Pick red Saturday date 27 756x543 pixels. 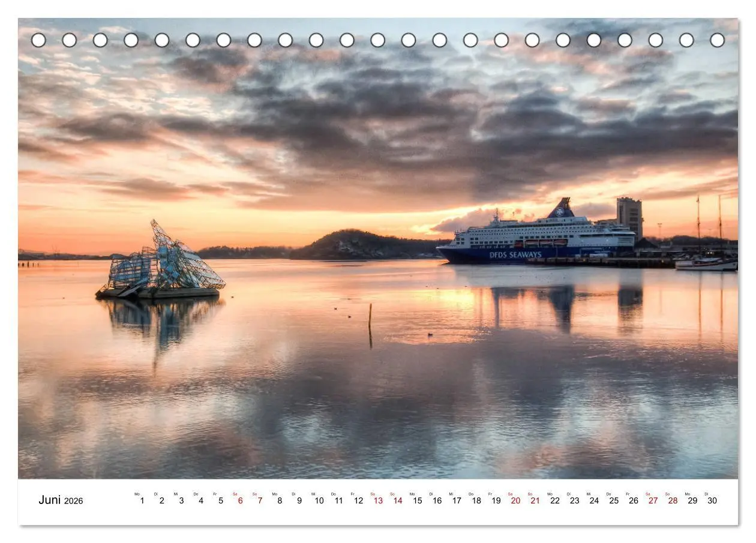pyautogui.click(x=653, y=500)
